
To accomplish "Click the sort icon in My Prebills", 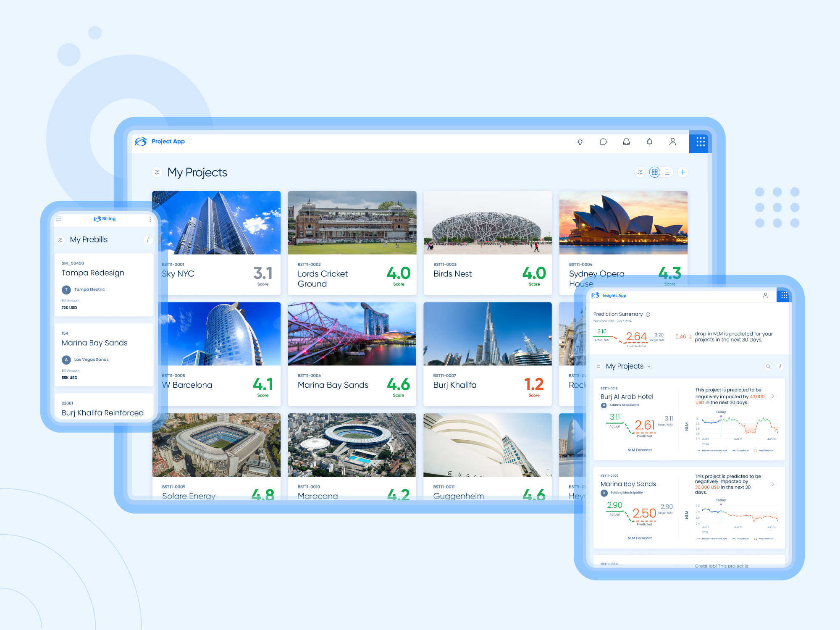I will (x=148, y=240).
